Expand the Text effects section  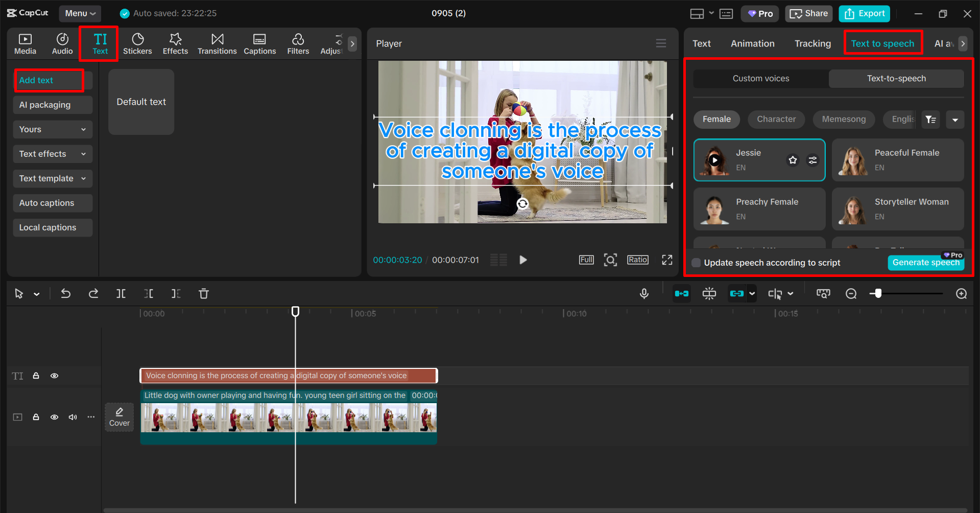click(x=52, y=153)
